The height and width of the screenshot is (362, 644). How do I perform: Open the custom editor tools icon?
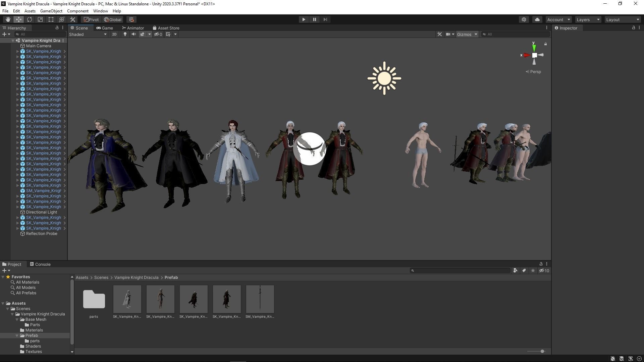click(x=72, y=19)
